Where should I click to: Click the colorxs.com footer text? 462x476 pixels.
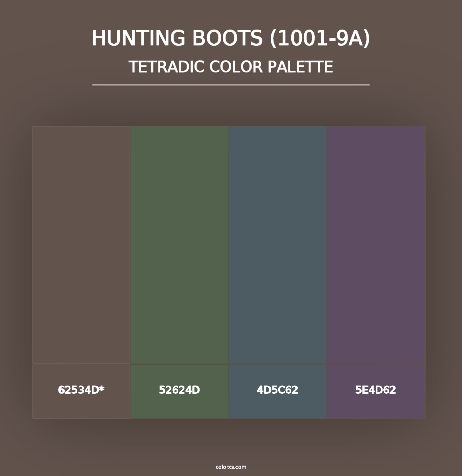(231, 467)
